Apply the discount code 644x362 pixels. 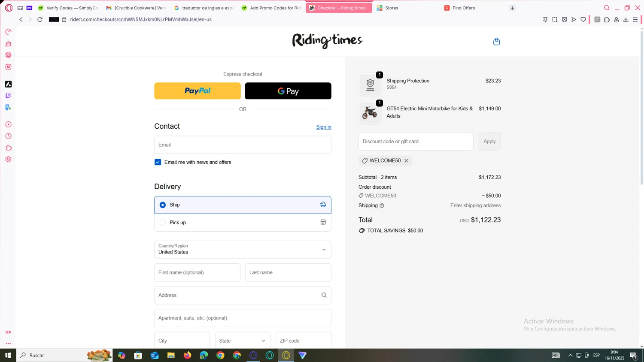[489, 142]
